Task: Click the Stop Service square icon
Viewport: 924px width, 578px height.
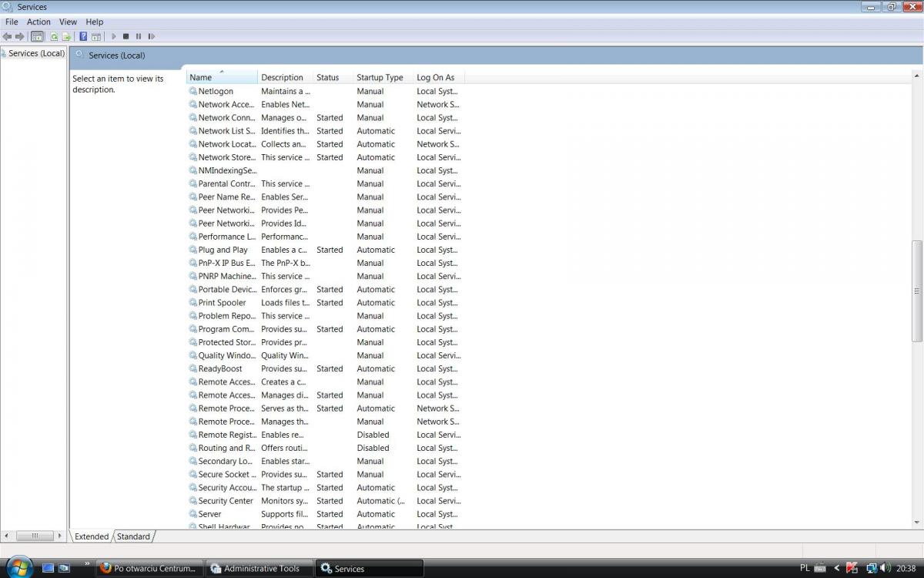Action: pyautogui.click(x=126, y=36)
